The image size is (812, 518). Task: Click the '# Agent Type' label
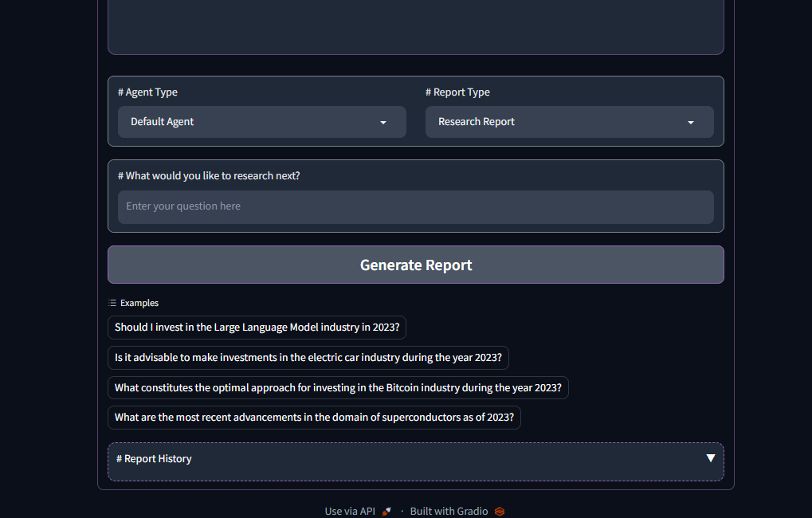tap(148, 92)
